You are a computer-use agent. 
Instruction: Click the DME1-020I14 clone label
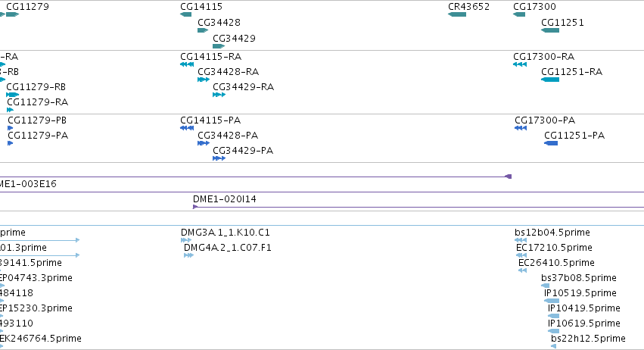pos(225,199)
